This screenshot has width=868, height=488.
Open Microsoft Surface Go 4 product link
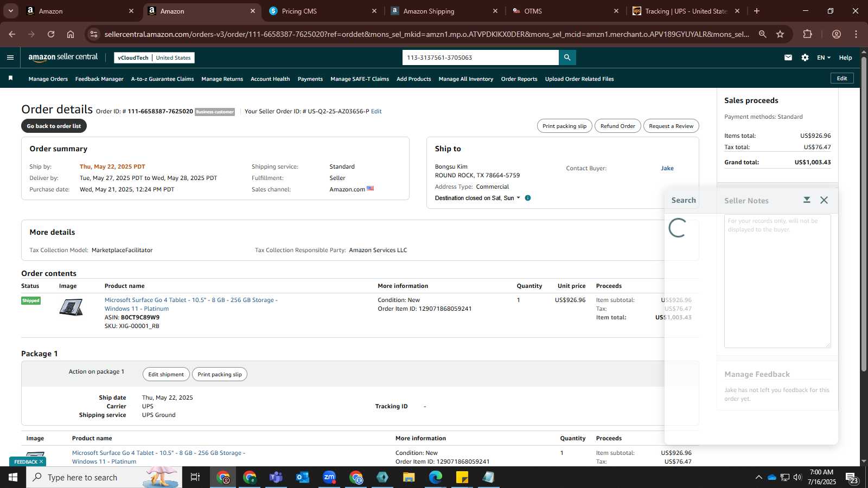[x=191, y=304]
